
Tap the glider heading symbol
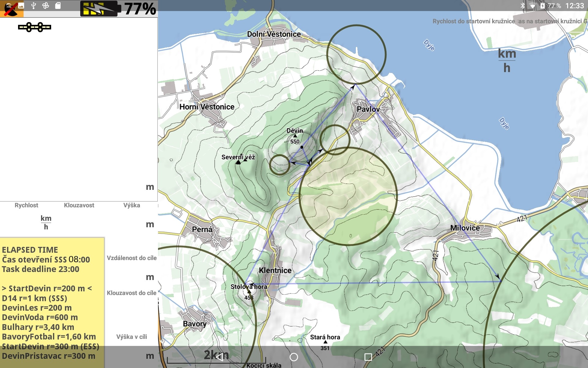[x=35, y=27]
